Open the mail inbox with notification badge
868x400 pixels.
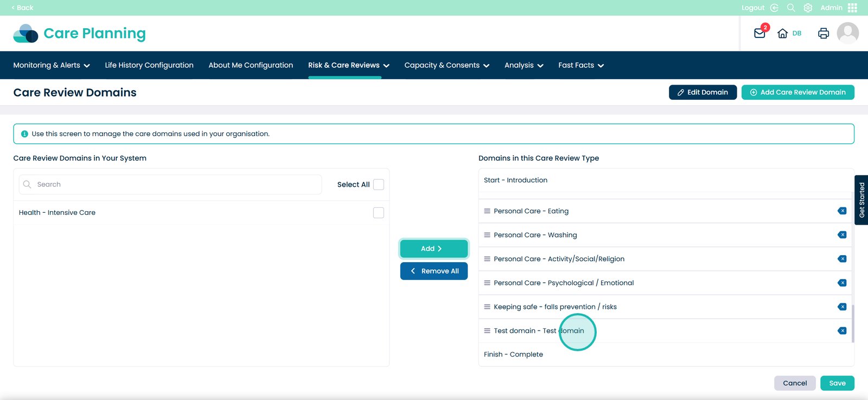pos(759,33)
